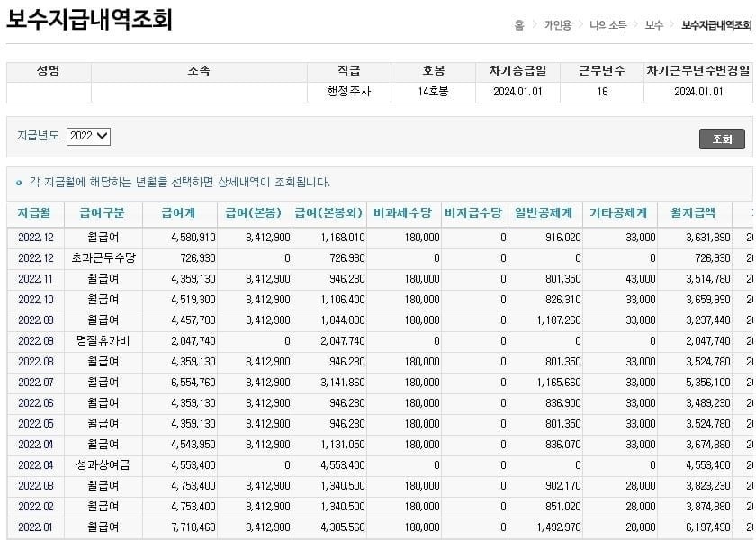Click the 일반공제계 column header
The height and width of the screenshot is (540, 756).
click(x=543, y=213)
